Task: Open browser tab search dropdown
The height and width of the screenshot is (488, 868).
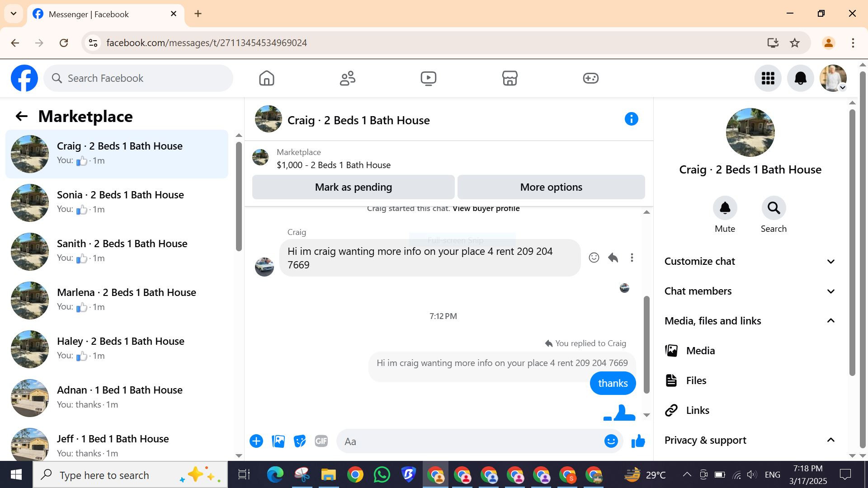Action: pos(14,14)
